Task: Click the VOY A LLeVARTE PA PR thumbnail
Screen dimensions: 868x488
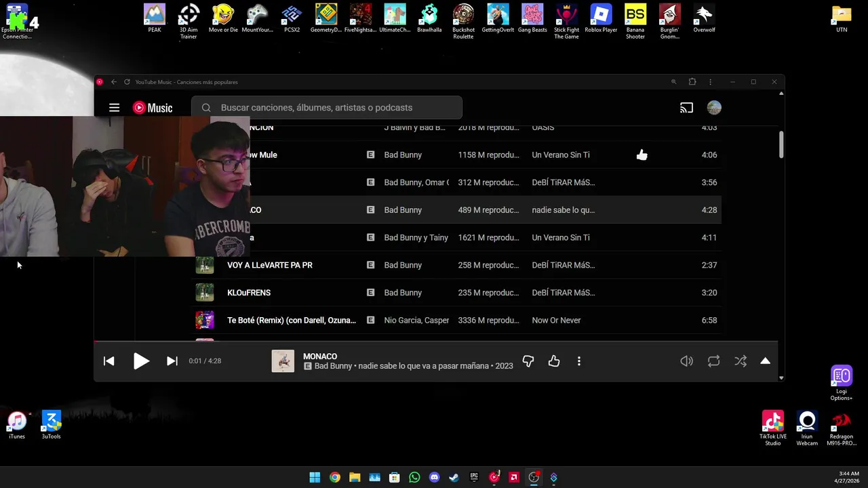Action: (x=205, y=265)
